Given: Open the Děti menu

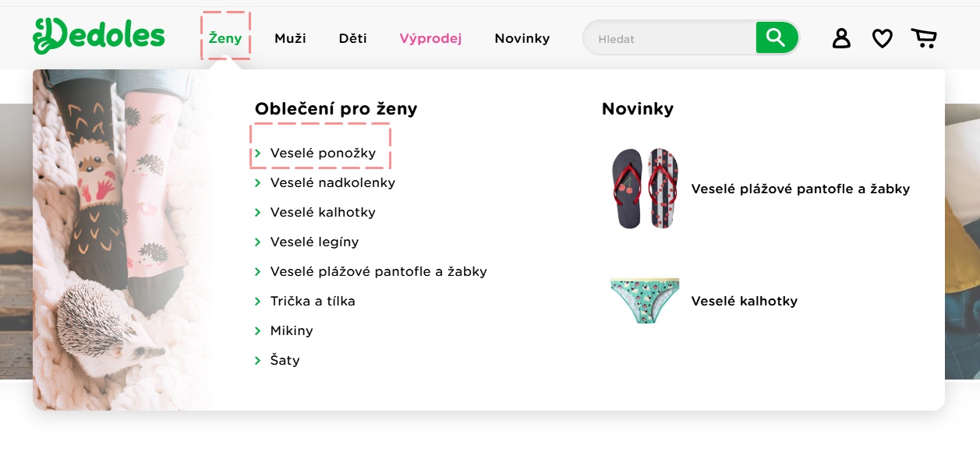Looking at the screenshot, I should tap(352, 38).
